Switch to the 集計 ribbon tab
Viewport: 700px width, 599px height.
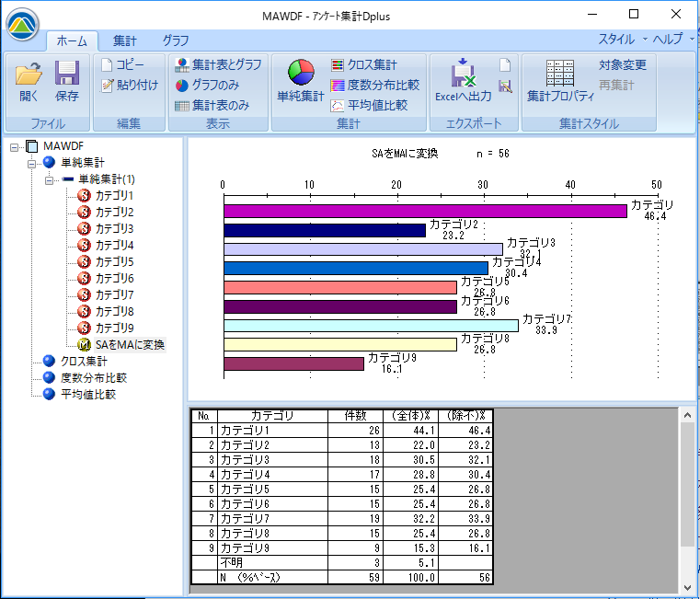tap(125, 40)
